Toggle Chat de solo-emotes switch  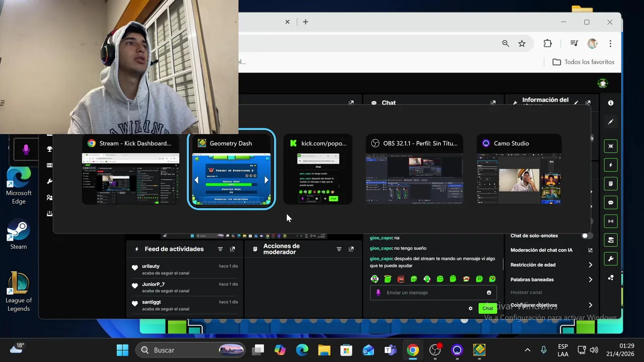pyautogui.click(x=587, y=235)
